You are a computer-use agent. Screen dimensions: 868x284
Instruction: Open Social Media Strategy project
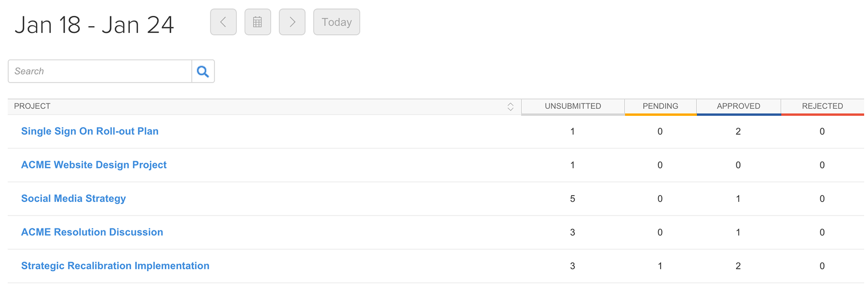tap(73, 199)
